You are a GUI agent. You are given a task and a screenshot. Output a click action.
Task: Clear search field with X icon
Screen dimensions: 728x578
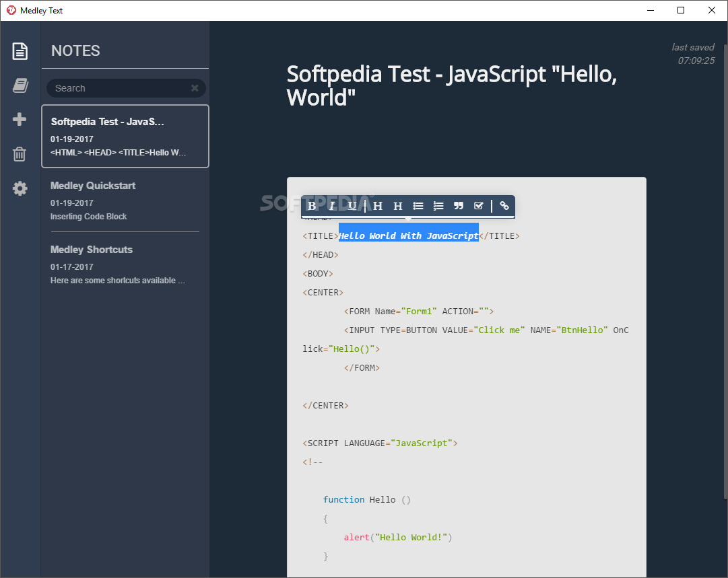195,87
